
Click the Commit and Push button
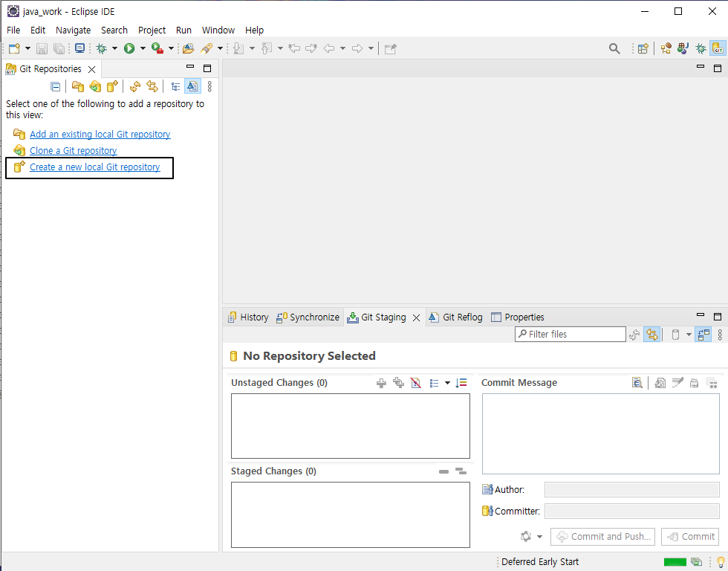tap(602, 537)
